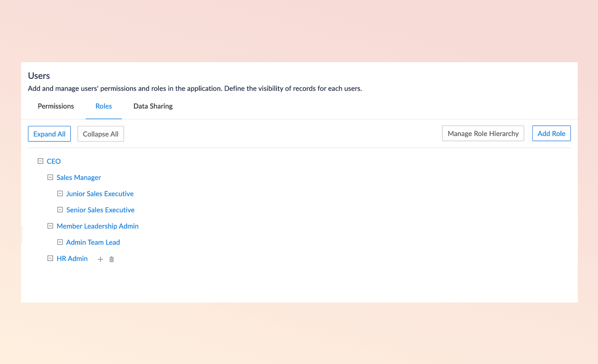Click the scrollbar on the left edge
Image resolution: width=598 pixels, height=364 pixels.
coord(22,234)
